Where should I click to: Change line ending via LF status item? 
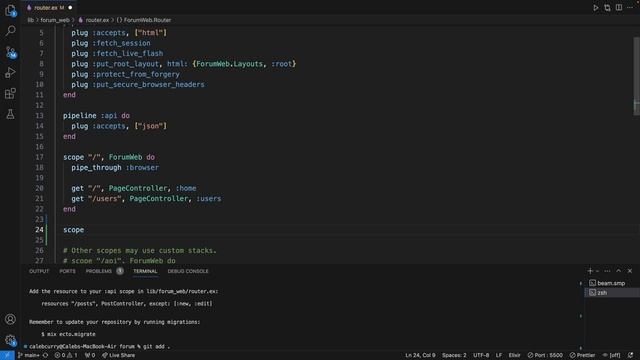point(499,355)
